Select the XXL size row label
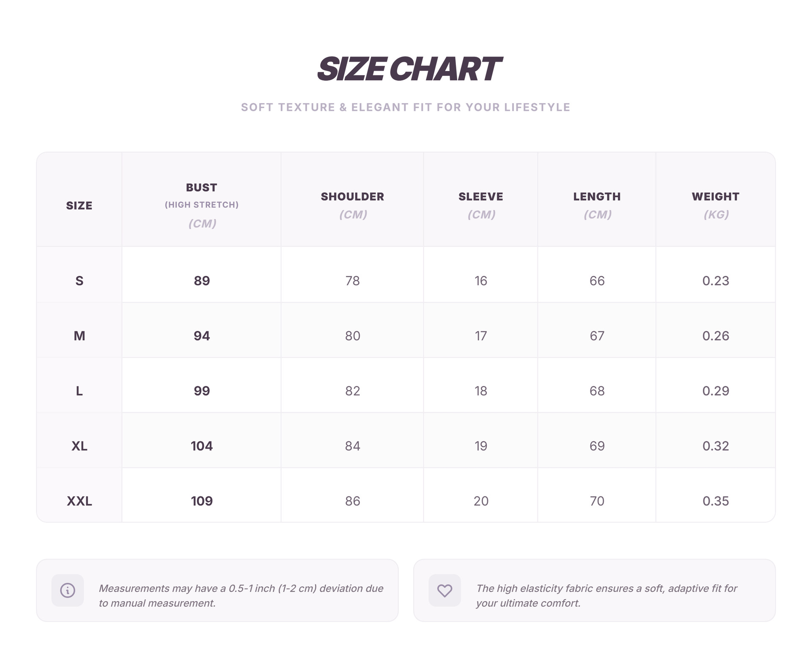 tap(79, 501)
